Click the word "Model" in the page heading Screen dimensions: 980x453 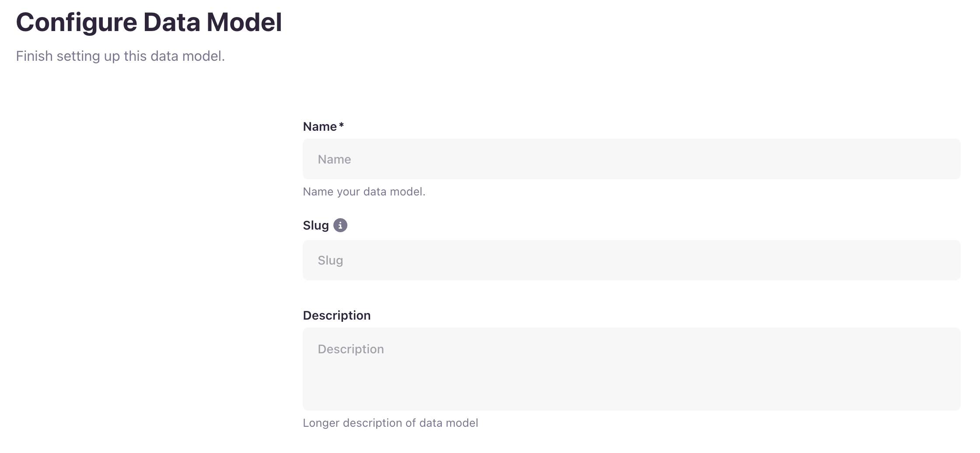244,22
